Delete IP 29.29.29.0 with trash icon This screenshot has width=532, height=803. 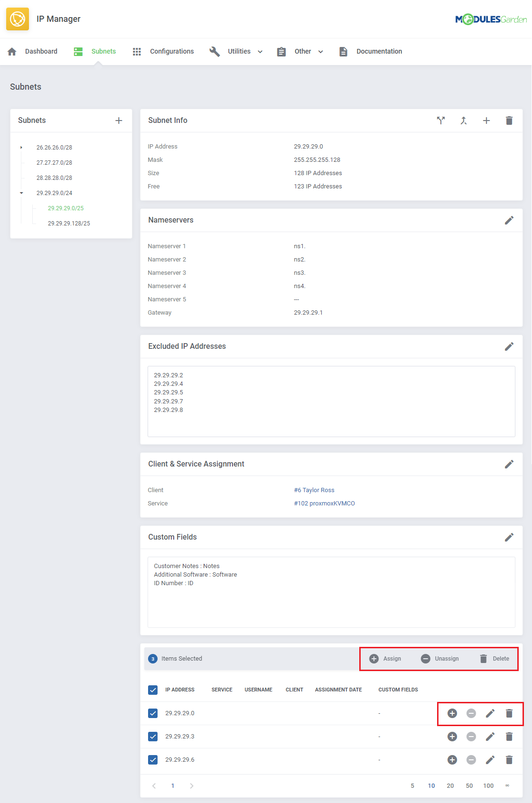(x=509, y=713)
